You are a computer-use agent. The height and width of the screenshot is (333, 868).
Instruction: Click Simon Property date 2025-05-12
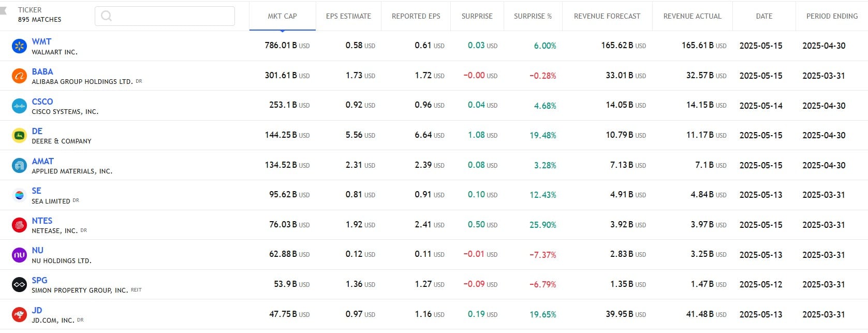pos(761,284)
